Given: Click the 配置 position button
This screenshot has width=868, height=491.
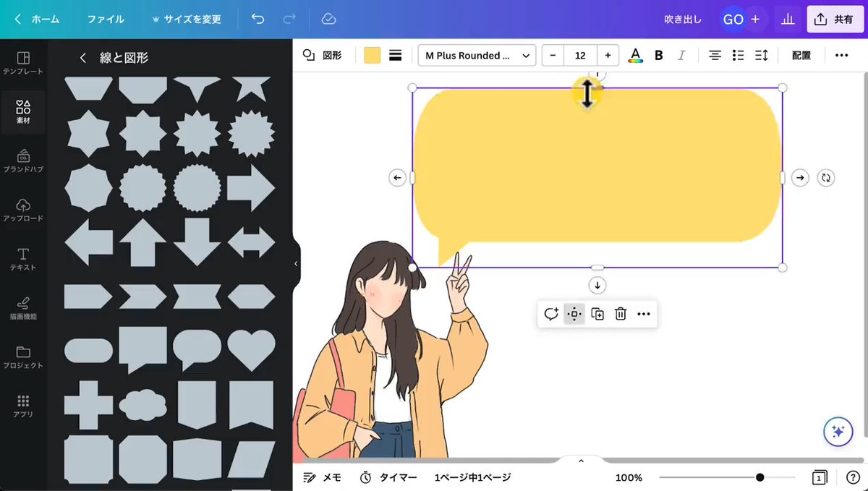Looking at the screenshot, I should [x=801, y=56].
